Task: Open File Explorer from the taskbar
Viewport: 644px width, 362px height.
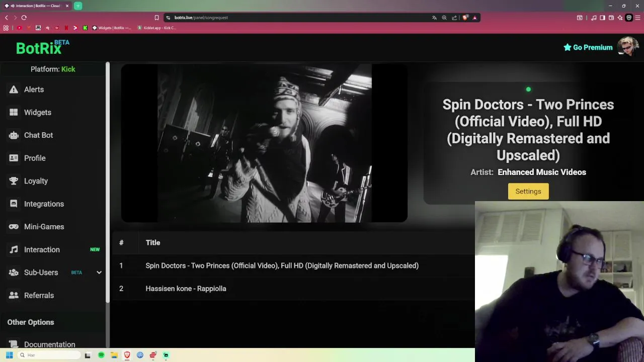Action: 114,355
